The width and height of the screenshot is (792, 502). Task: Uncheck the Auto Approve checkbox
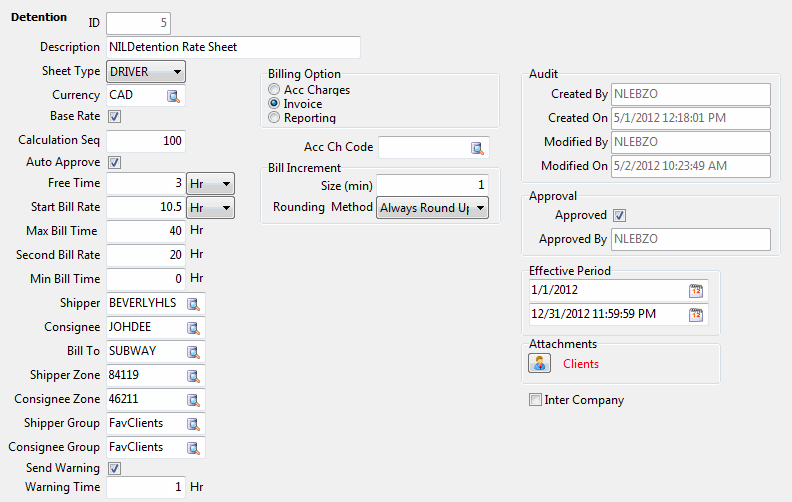(x=114, y=163)
